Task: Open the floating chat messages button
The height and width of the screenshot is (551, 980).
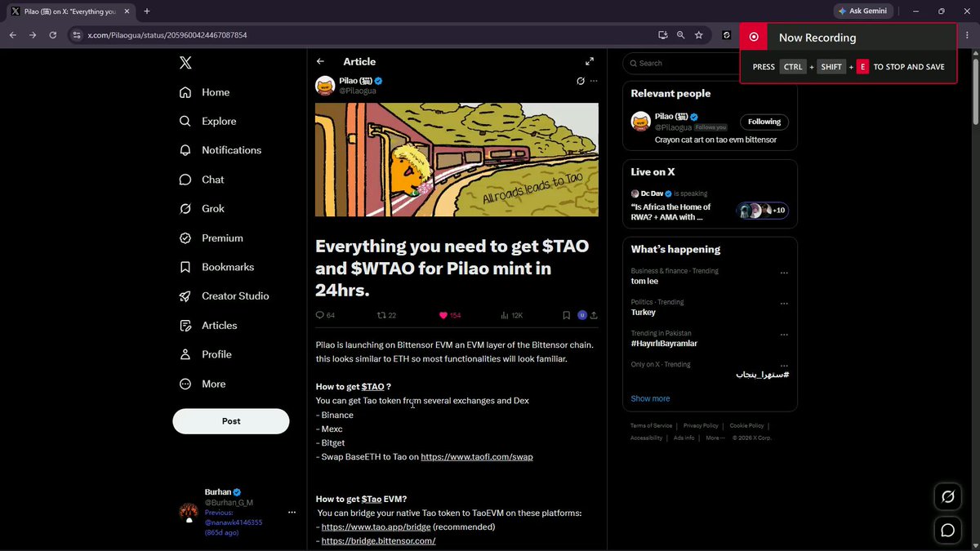Action: (948, 531)
